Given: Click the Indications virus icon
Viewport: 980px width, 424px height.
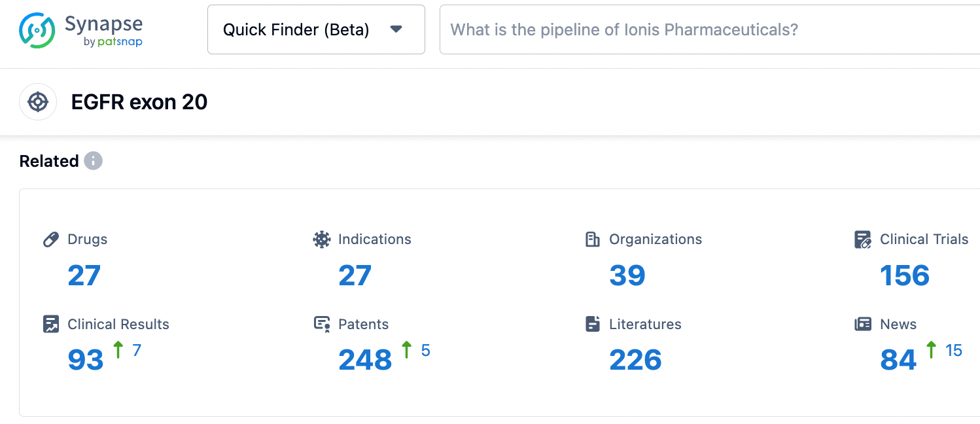Looking at the screenshot, I should tap(322, 239).
